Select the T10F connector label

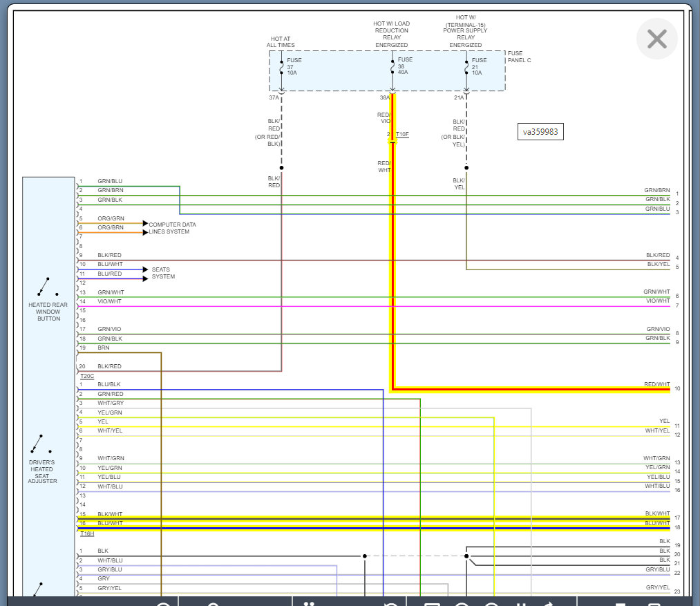click(402, 134)
